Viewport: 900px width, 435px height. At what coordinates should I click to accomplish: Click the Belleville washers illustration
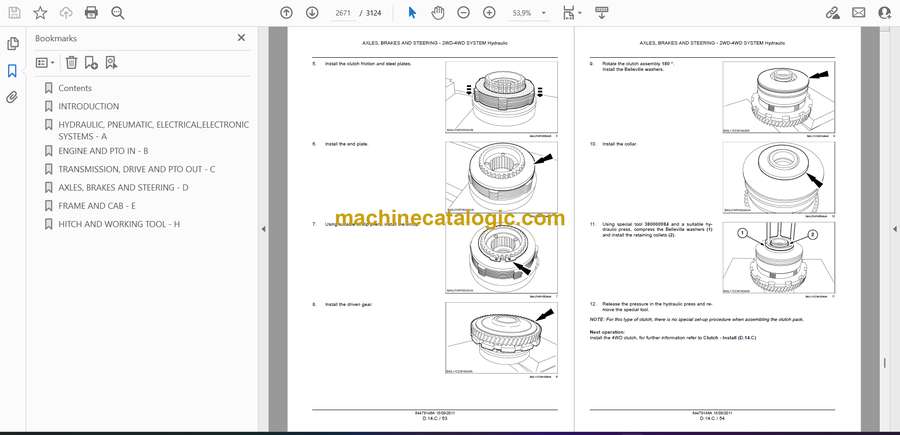click(x=779, y=98)
